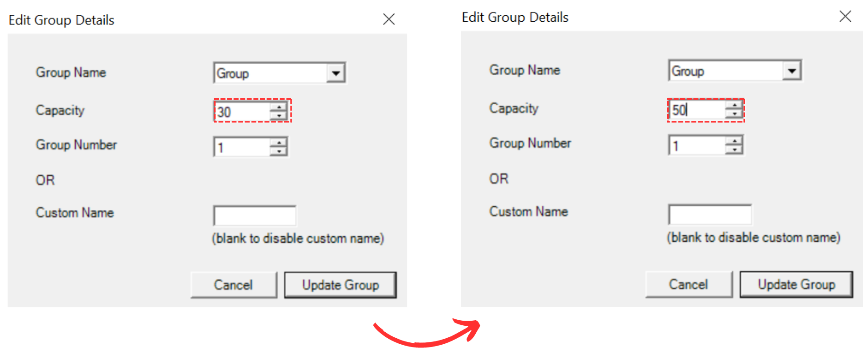
Task: Decrease capacity using down arrow in capacity-50 dialog
Action: click(x=734, y=114)
